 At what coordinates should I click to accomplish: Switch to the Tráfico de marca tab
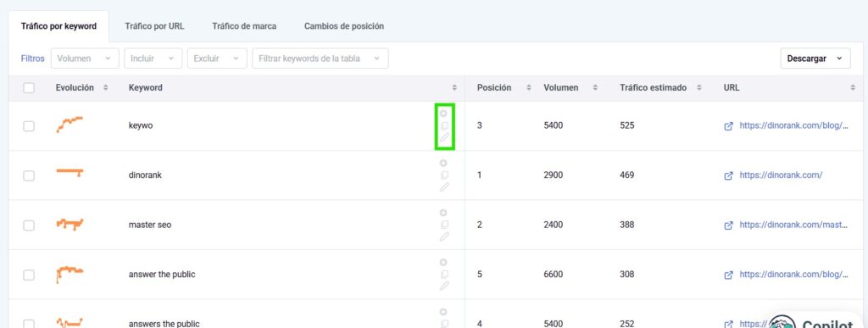click(244, 26)
